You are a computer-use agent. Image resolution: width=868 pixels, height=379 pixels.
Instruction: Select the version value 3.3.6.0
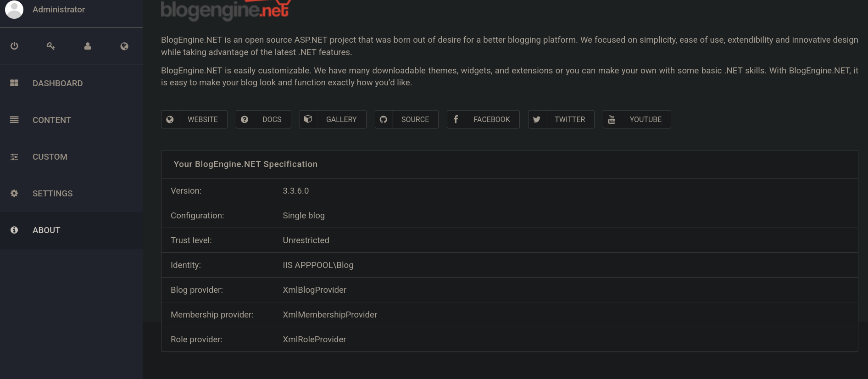click(x=296, y=191)
